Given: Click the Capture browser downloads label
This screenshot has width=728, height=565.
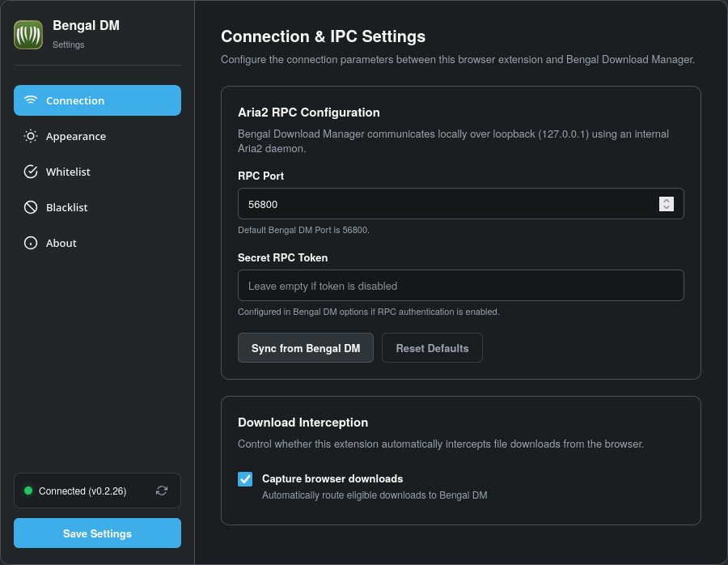Looking at the screenshot, I should [332, 478].
